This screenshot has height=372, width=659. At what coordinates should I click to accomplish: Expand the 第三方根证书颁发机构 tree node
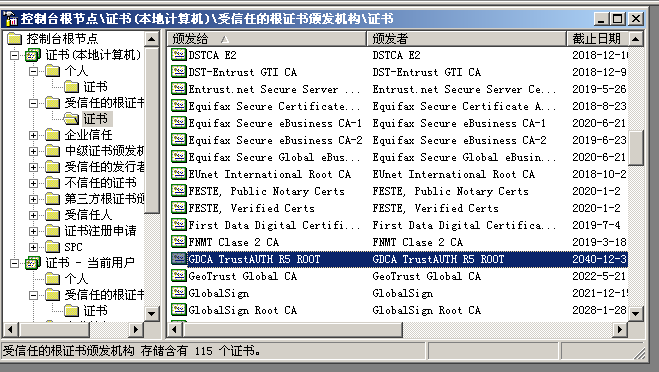coord(34,199)
